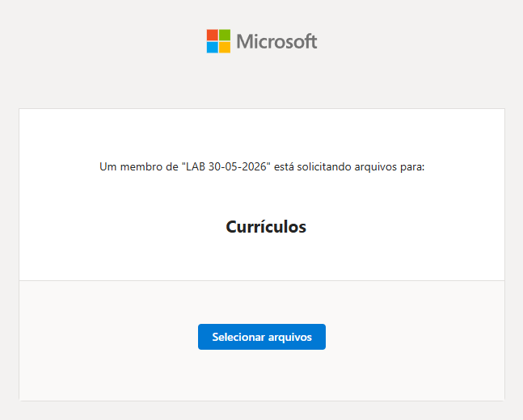Click page background right of Microsoft wordmark
The height and width of the screenshot is (420, 523).
(420, 41)
